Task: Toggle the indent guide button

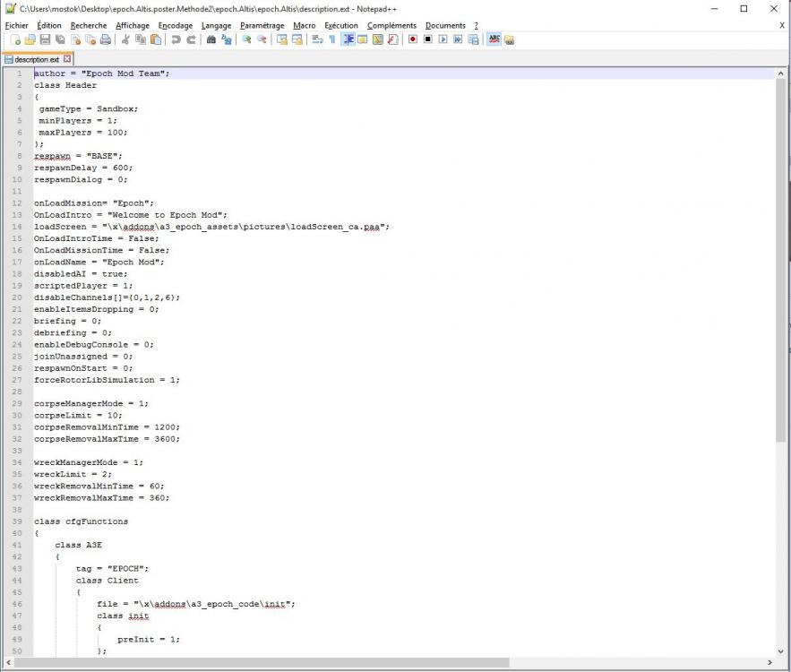Action: pos(348,39)
